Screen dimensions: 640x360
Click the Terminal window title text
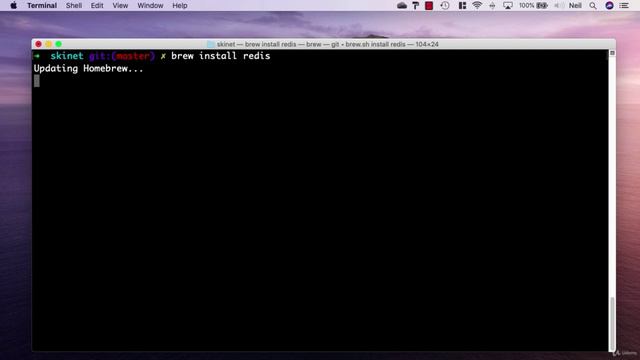[x=327, y=44]
